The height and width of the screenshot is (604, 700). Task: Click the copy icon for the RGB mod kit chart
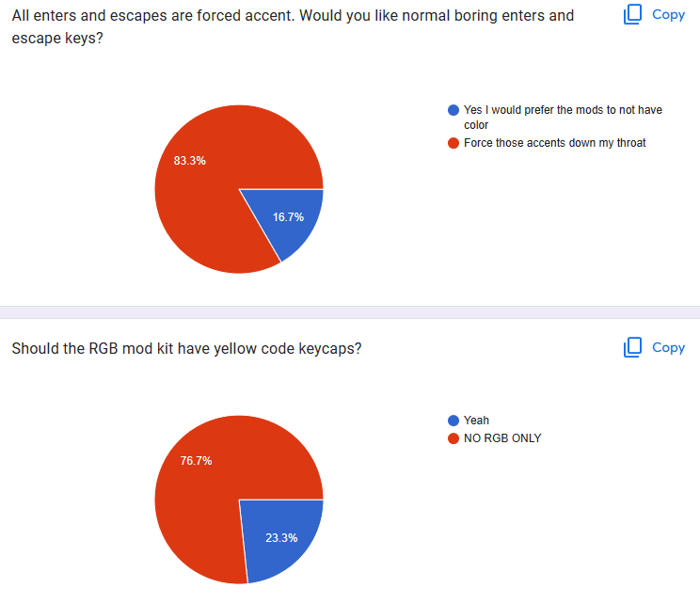(x=632, y=348)
